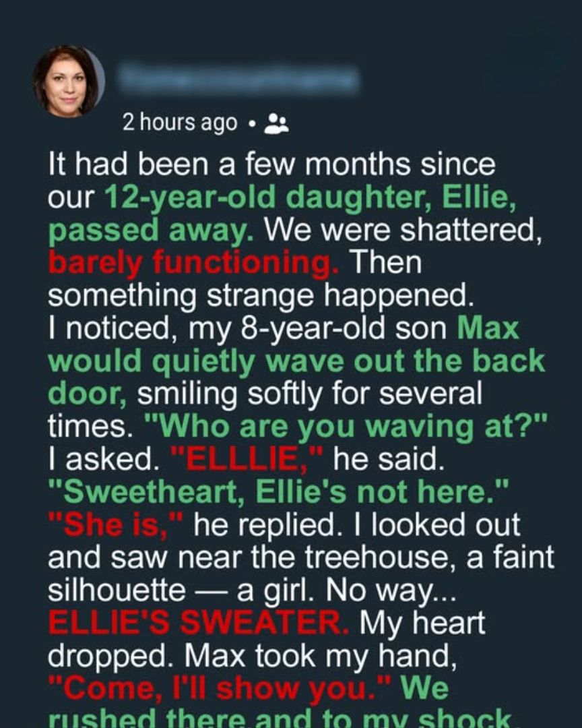Click the opening line "It had been a few months since"

pyautogui.click(x=271, y=164)
